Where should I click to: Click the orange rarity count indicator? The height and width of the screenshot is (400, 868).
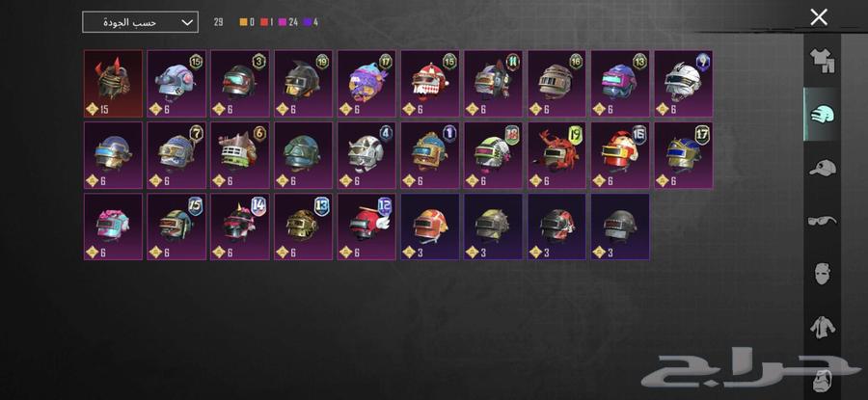pyautogui.click(x=247, y=23)
